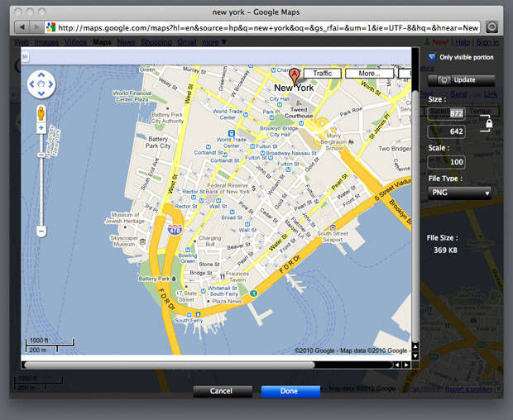This screenshot has width=513, height=420.
Task: Click the width size field showing 872
Action: [x=457, y=113]
